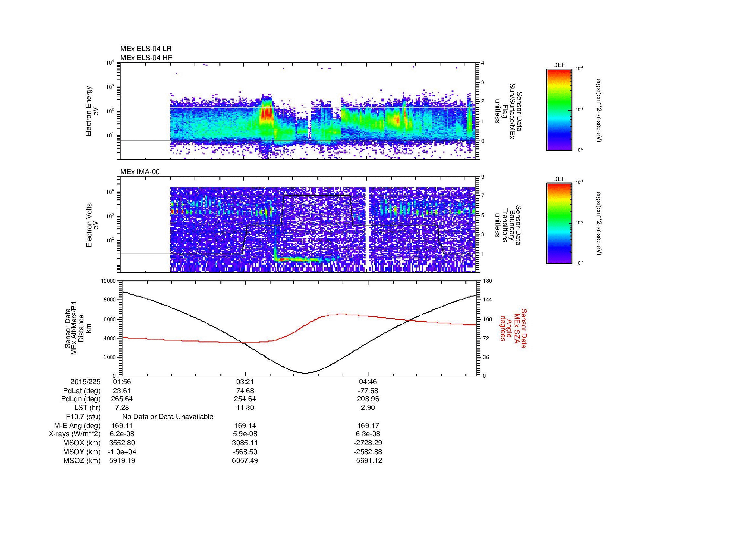This screenshot has width=756, height=534.
Task: Click the M-E Ang value 169.14
Action: pos(245,426)
